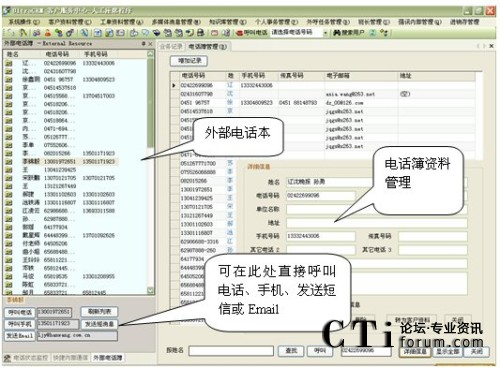
Task: Click the 呼叫电话 phone icon in toolbar
Action: pyautogui.click(x=239, y=33)
